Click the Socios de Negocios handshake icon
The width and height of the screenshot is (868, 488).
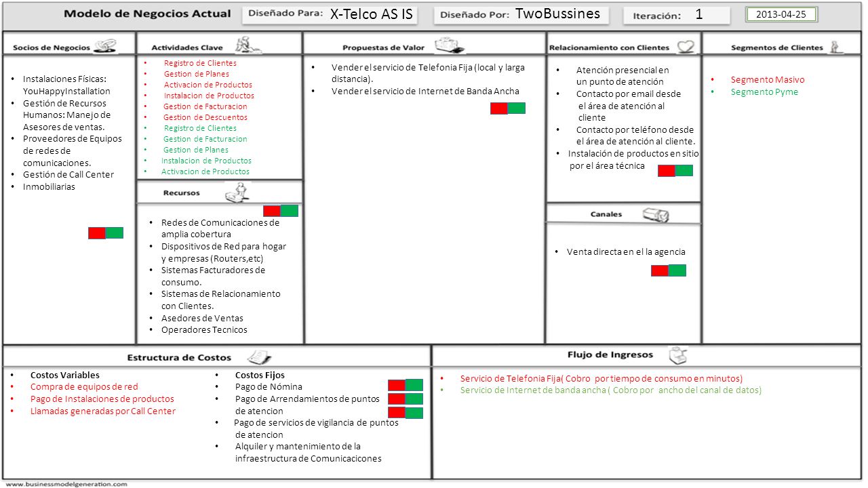105,46
